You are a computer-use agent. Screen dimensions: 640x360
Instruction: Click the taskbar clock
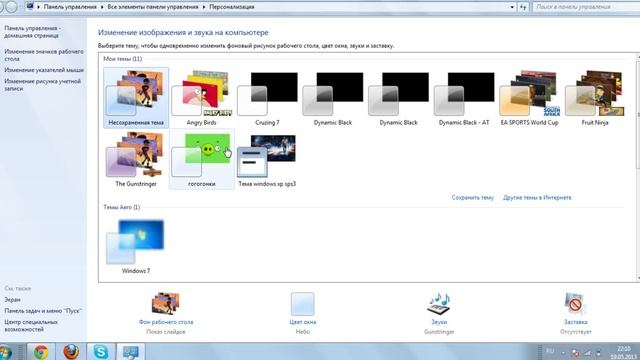[x=624, y=353]
